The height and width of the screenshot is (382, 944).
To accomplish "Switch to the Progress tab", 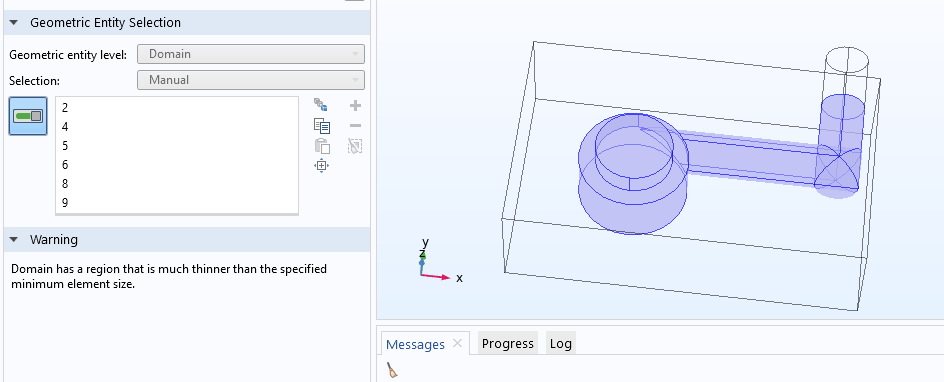I will [508, 343].
